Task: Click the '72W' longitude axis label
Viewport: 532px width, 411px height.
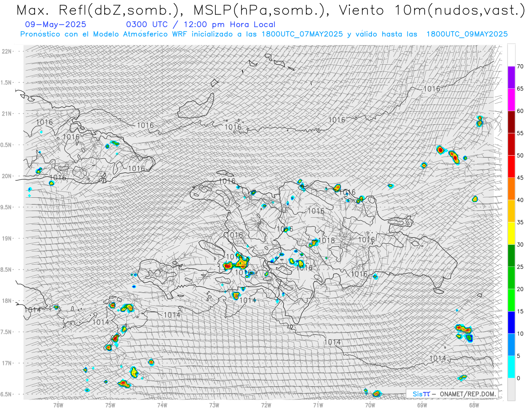Action: pos(266,405)
